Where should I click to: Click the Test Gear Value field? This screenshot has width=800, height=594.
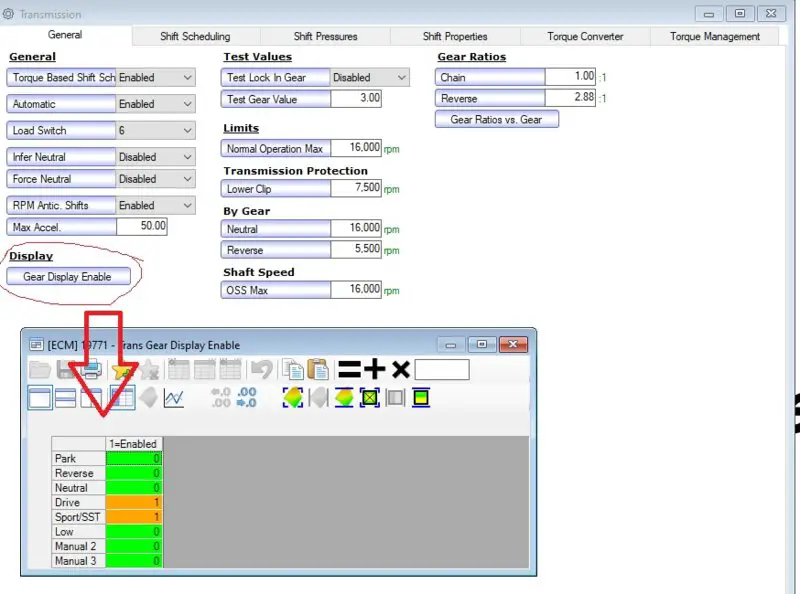(x=356, y=98)
